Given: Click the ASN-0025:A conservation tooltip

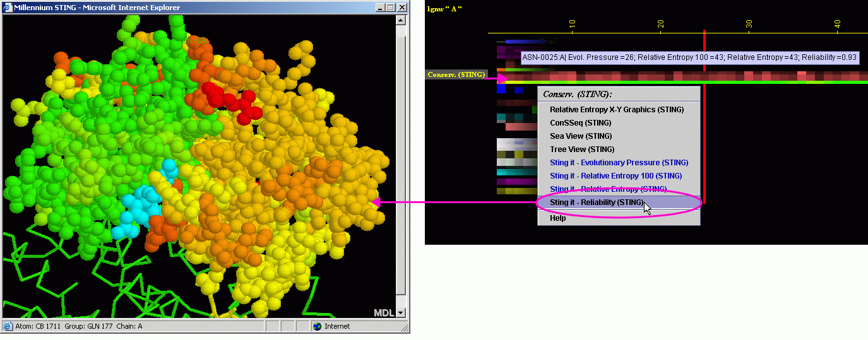Looking at the screenshot, I should [689, 57].
